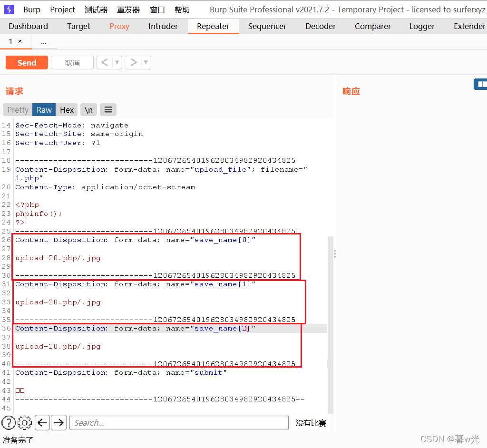
Task: Click the <?php line in request body
Action: [27, 205]
